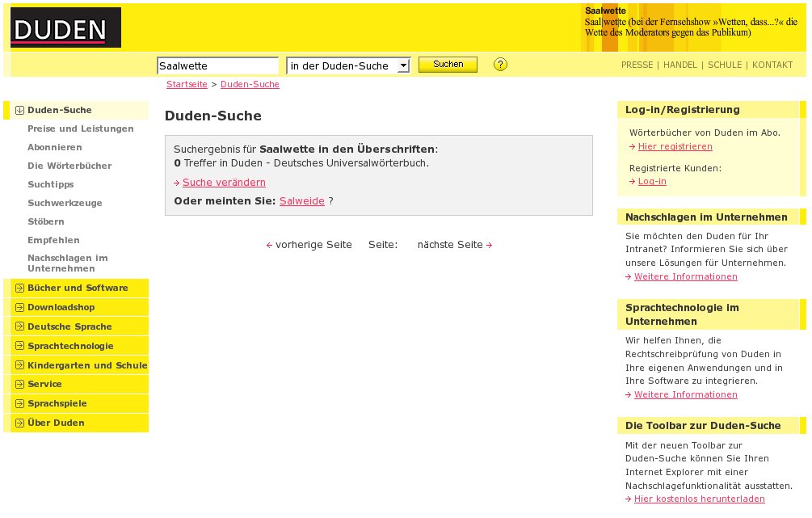Screen dimensions: 812x518
Task: Open Die Wörterbücher sidebar entry
Action: pyautogui.click(x=70, y=166)
